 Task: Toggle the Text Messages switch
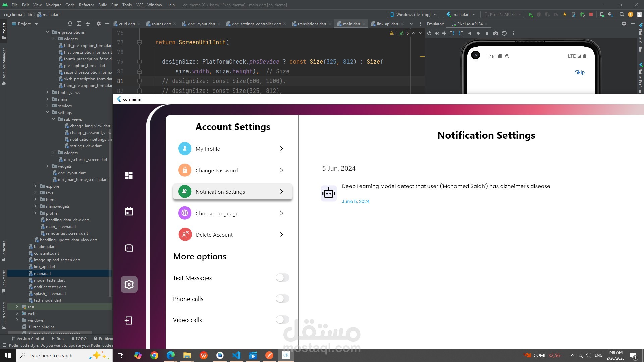point(282,278)
